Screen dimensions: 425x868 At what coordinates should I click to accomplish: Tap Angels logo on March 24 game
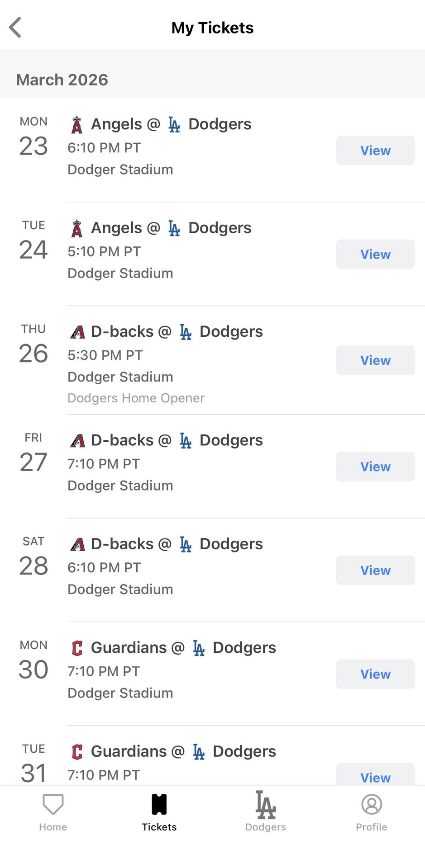77,228
